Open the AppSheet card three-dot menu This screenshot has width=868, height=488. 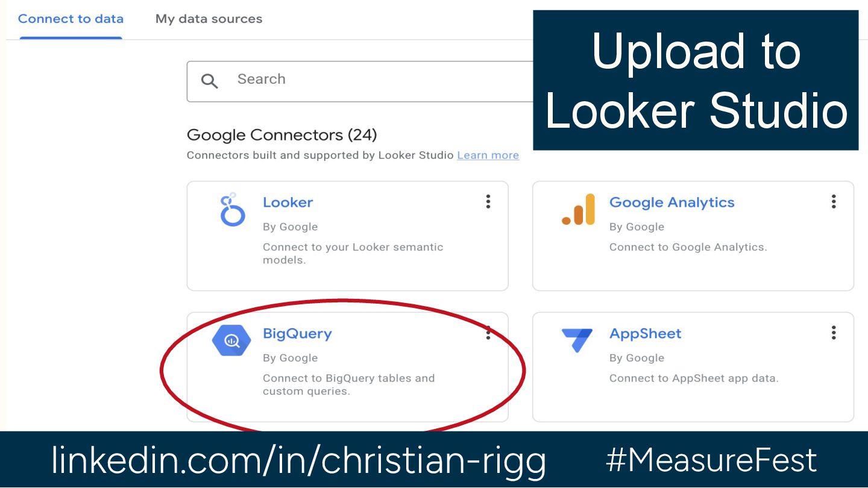(834, 333)
